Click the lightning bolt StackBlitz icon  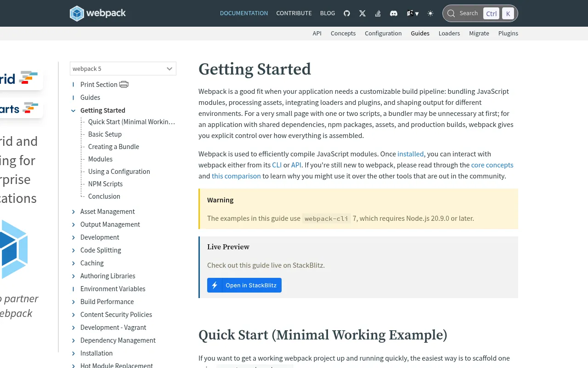point(215,285)
